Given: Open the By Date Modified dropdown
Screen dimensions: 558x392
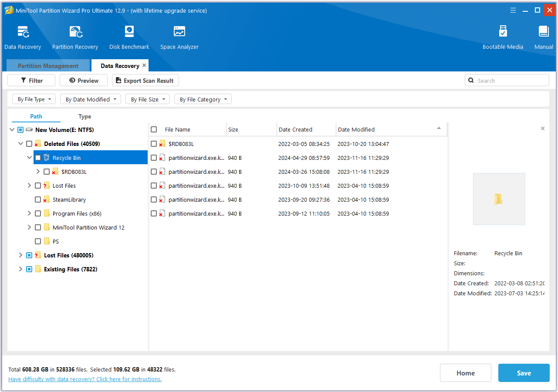Looking at the screenshot, I should point(91,99).
